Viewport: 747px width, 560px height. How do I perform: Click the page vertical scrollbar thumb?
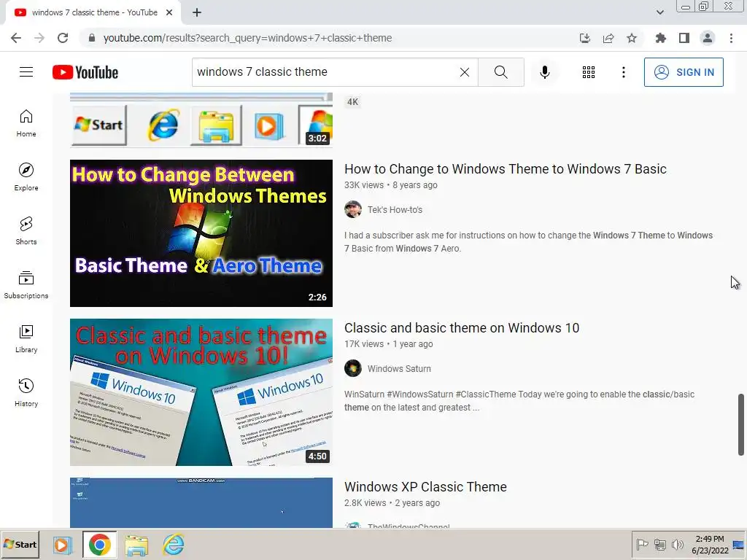tap(741, 424)
